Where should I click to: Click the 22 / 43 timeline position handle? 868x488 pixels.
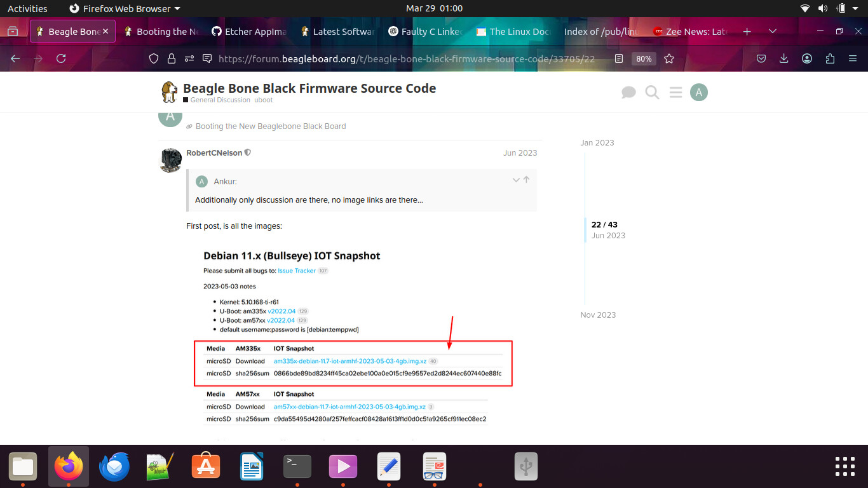pyautogui.click(x=604, y=225)
